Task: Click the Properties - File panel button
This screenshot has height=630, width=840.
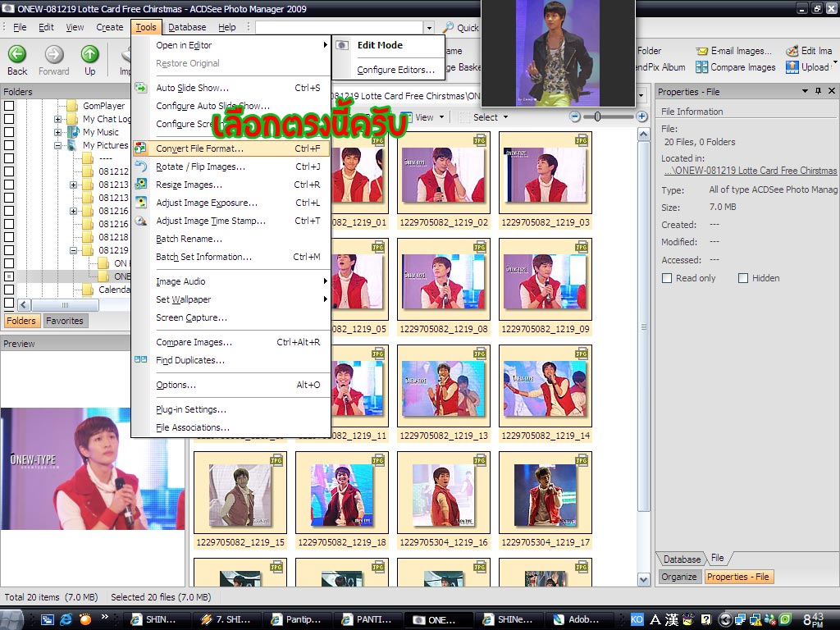Action: (737, 577)
